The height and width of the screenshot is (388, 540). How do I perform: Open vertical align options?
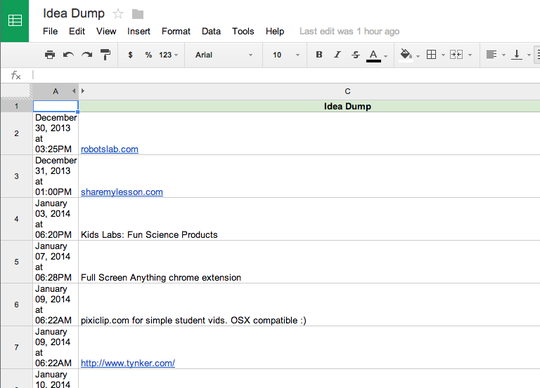tap(517, 55)
